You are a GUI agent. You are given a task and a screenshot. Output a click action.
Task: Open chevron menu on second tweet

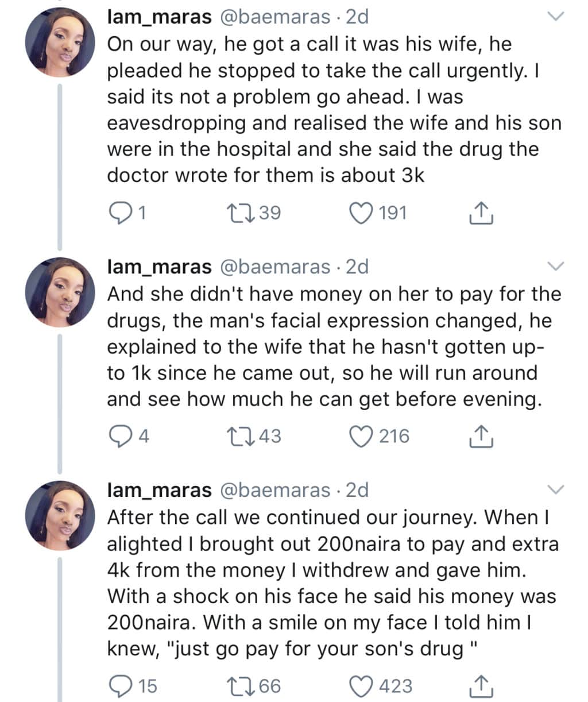[x=556, y=266]
